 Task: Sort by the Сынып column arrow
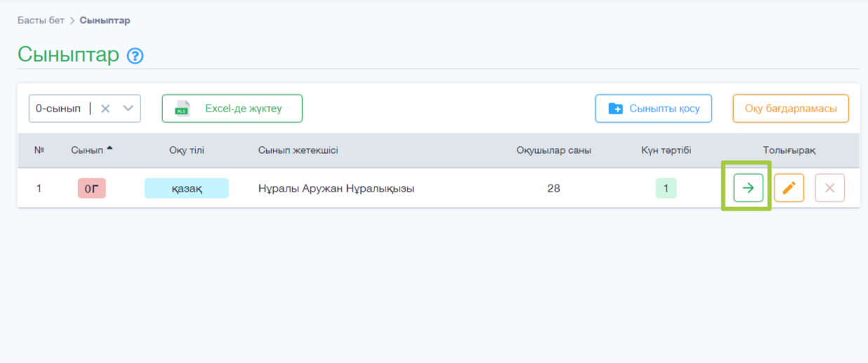click(x=110, y=148)
